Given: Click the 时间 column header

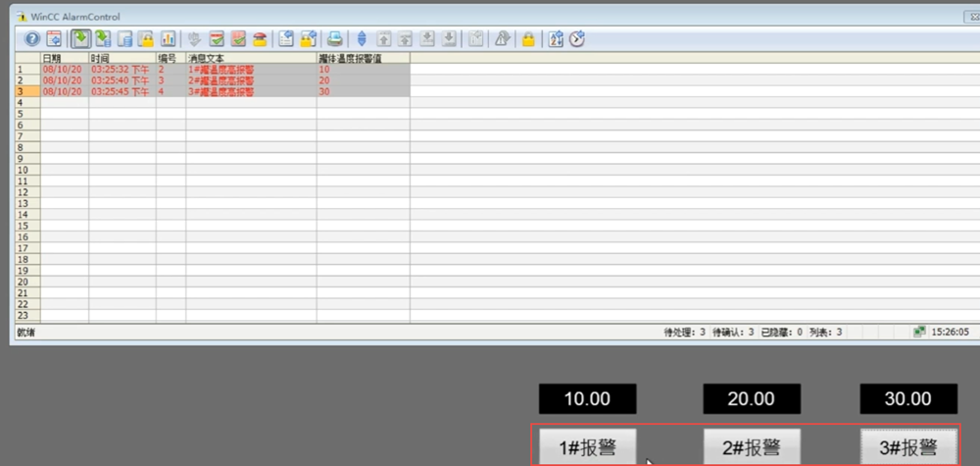Looking at the screenshot, I should [122, 59].
